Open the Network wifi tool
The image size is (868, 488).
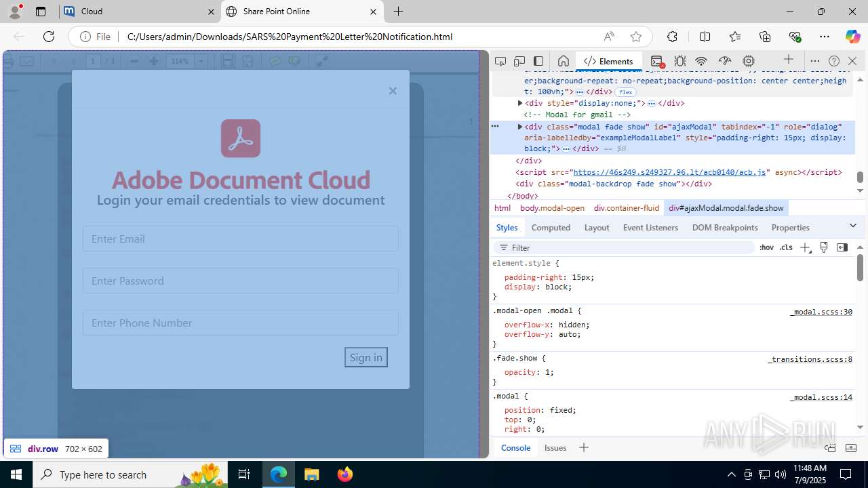(702, 61)
